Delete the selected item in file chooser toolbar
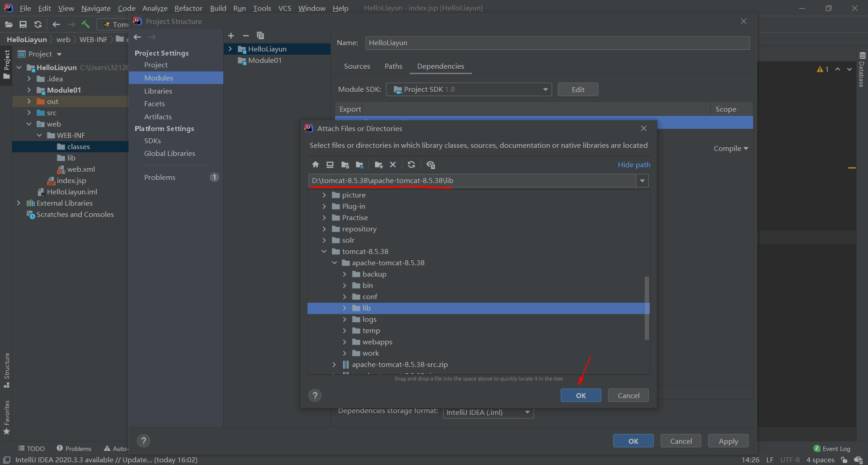 pyautogui.click(x=393, y=164)
